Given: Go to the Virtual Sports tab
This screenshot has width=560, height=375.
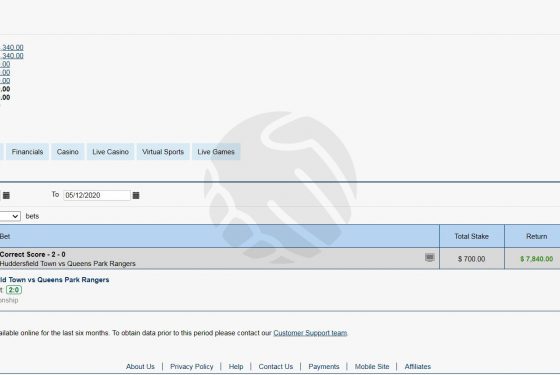Looking at the screenshot, I should click(x=163, y=152).
